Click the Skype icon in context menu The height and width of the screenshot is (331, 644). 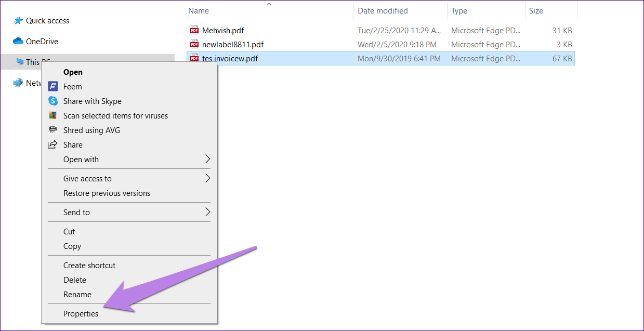point(52,101)
